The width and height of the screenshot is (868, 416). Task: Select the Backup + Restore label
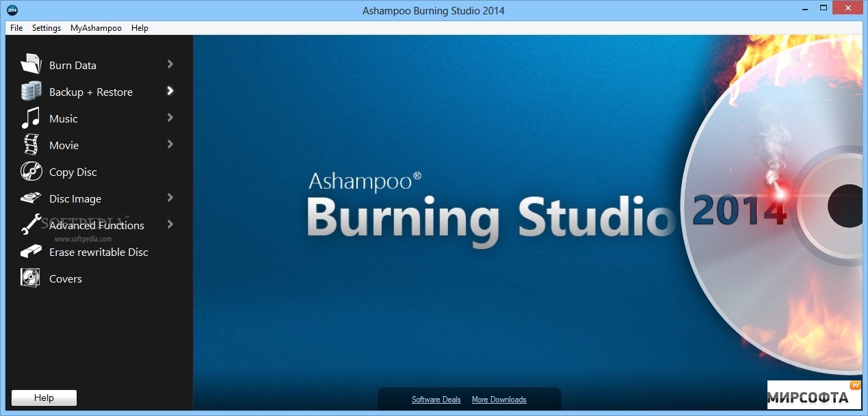91,92
